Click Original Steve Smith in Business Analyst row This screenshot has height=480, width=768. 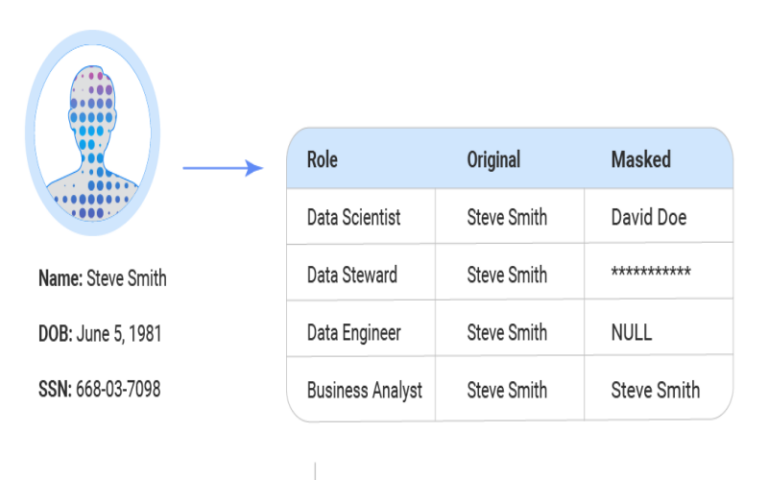pyautogui.click(x=506, y=389)
